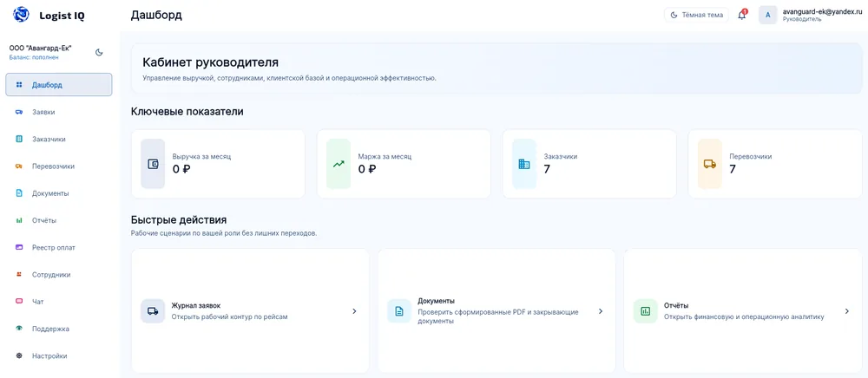Navigate to Документы in sidebar
Viewport: 868px width, 378px height.
coord(59,192)
